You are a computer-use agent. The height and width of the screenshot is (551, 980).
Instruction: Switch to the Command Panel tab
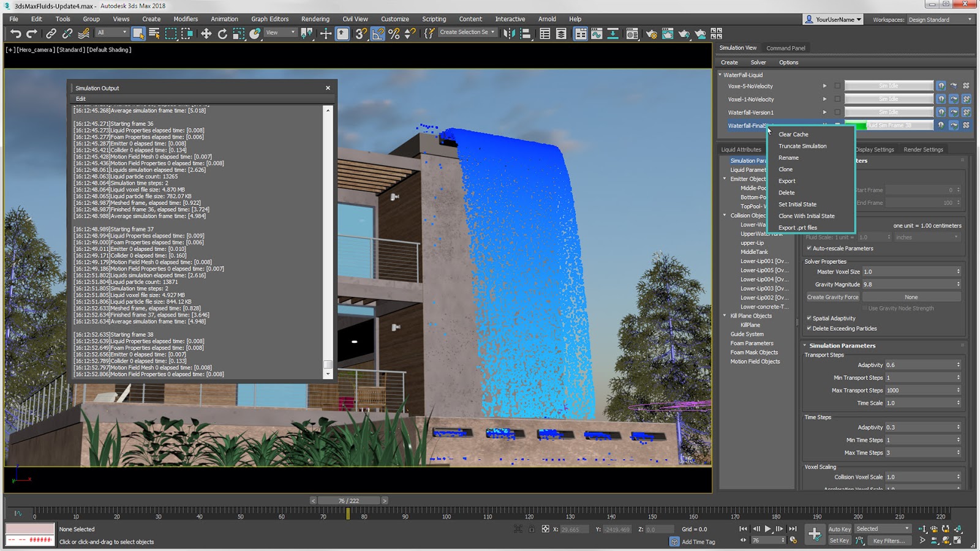point(786,48)
